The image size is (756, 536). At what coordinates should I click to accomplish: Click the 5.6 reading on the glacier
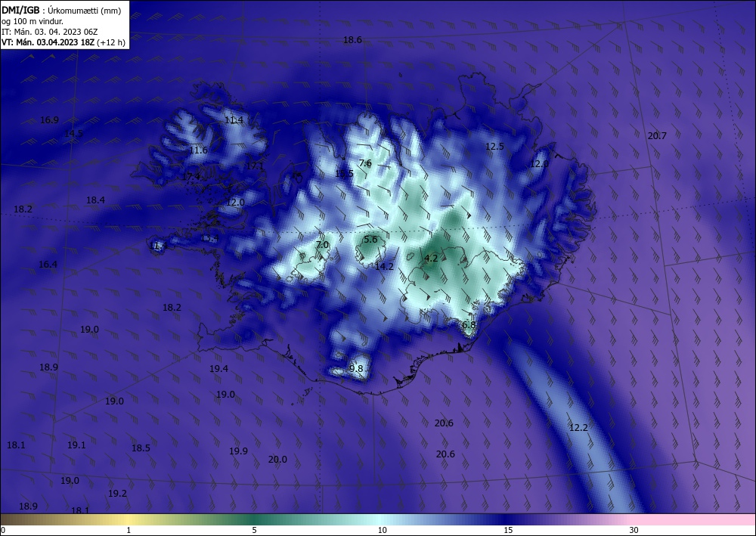370,240
